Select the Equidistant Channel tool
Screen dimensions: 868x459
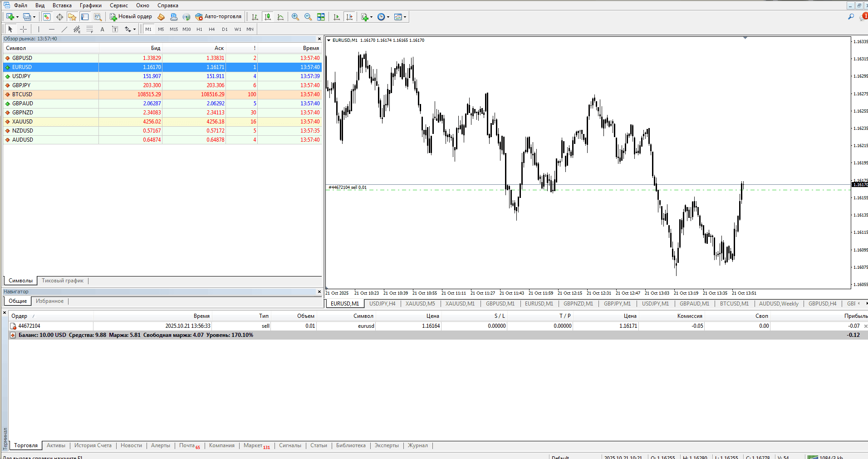pyautogui.click(x=77, y=29)
